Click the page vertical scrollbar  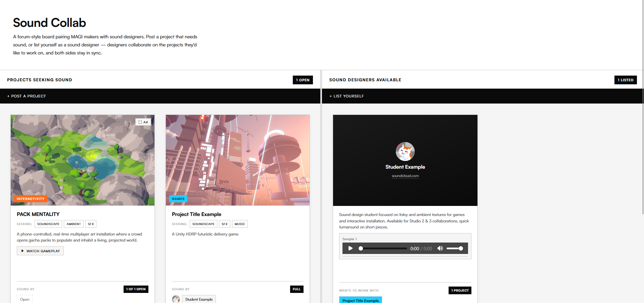(643, 107)
